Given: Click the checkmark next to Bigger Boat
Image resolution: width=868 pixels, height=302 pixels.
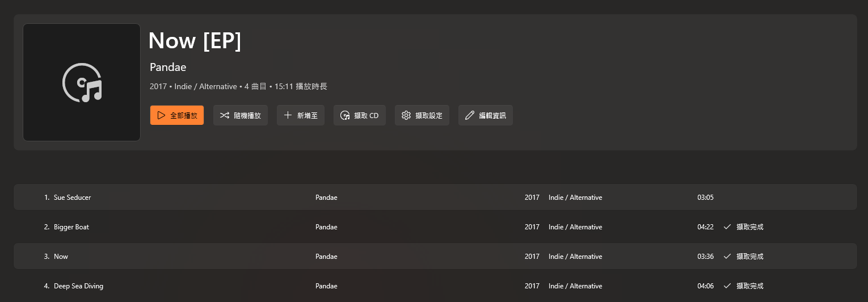Looking at the screenshot, I should click(x=727, y=227).
